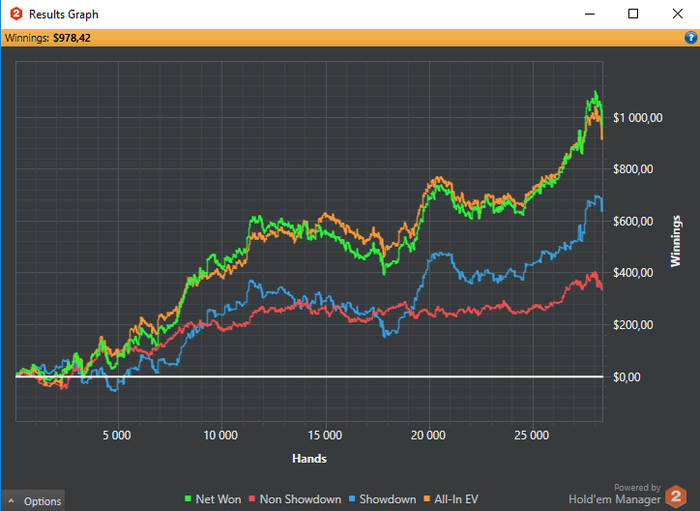
Task: Click the $978,42 winnings value
Action: 72,38
